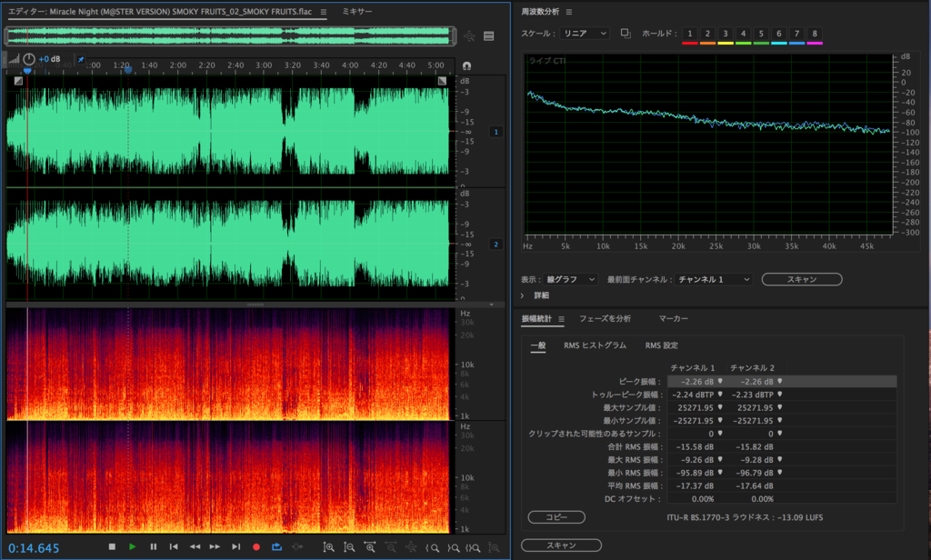Toggle channel 1 enable button on waveform
Screen dimensions: 931x560
pos(496,132)
